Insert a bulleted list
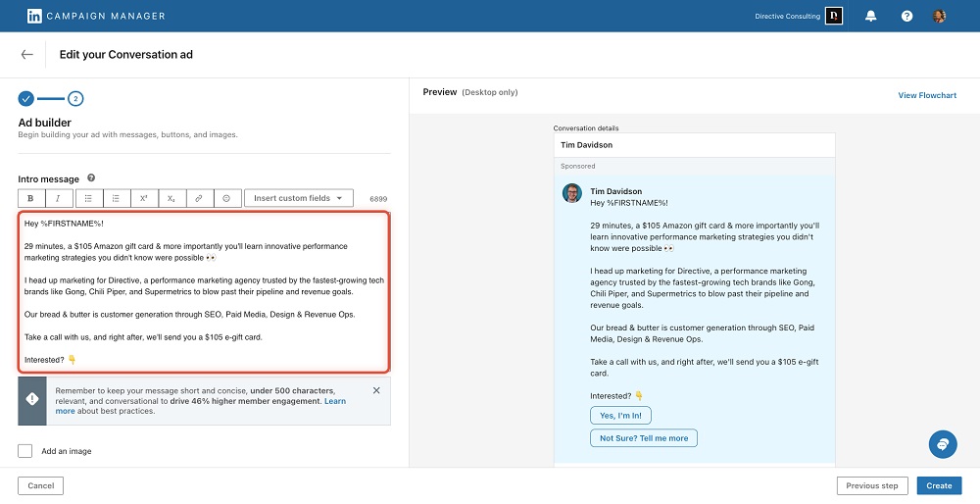The width and height of the screenshot is (980, 504). tap(89, 198)
